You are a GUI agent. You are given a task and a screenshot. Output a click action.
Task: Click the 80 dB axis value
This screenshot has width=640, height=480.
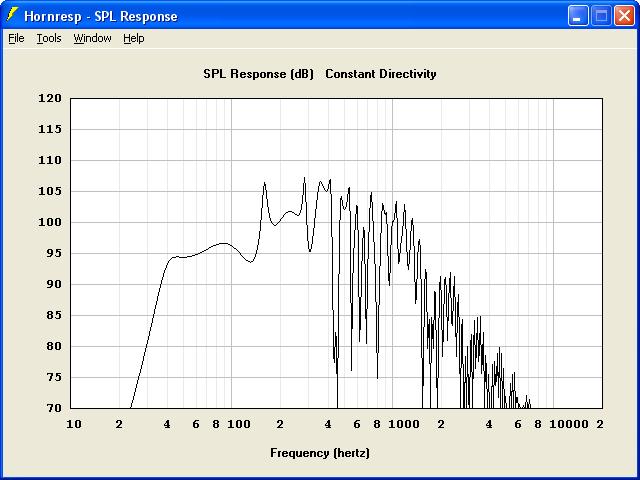[x=54, y=347]
